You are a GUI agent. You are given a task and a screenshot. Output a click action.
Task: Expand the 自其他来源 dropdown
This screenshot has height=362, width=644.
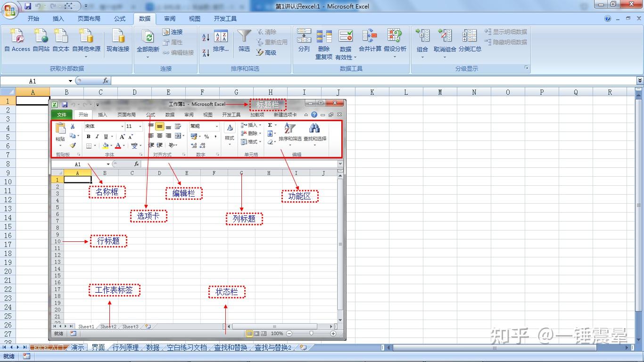[x=86, y=56]
